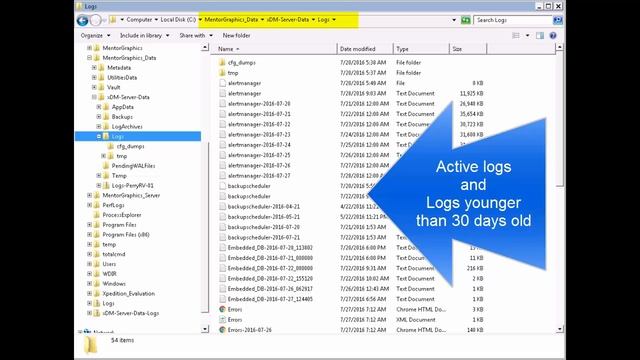Sort by the Size column header
Viewport: 640px width, 360px height.
(x=468, y=49)
